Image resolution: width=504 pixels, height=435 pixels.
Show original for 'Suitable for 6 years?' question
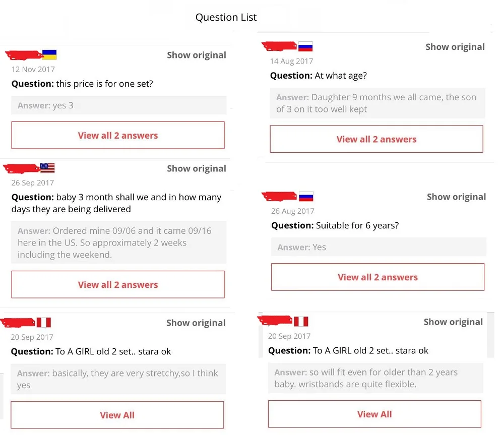pos(457,197)
